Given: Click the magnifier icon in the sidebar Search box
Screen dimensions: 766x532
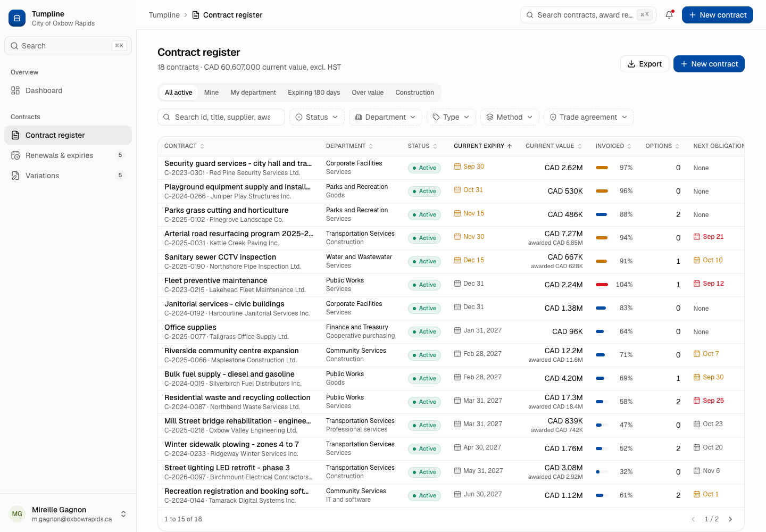Looking at the screenshot, I should coord(14,46).
